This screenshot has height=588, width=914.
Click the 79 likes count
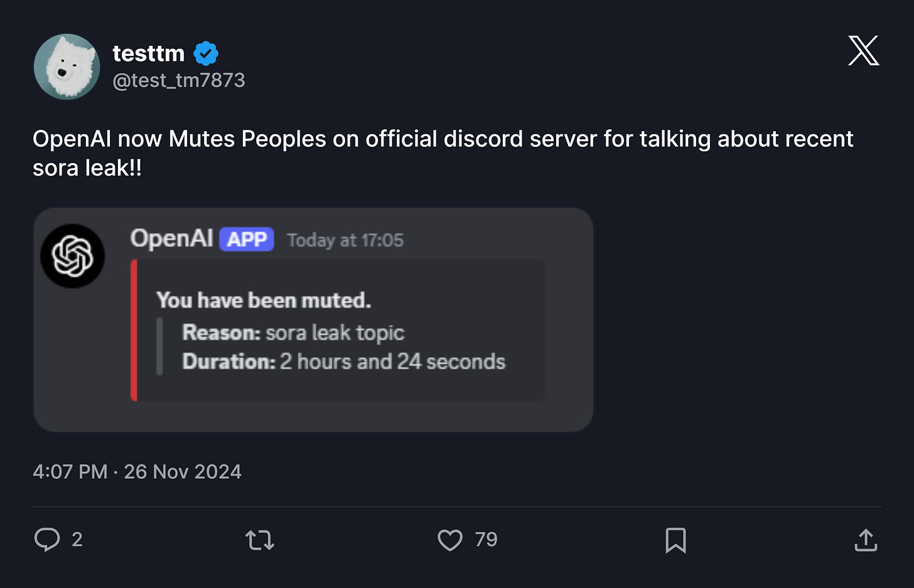pyautogui.click(x=486, y=540)
